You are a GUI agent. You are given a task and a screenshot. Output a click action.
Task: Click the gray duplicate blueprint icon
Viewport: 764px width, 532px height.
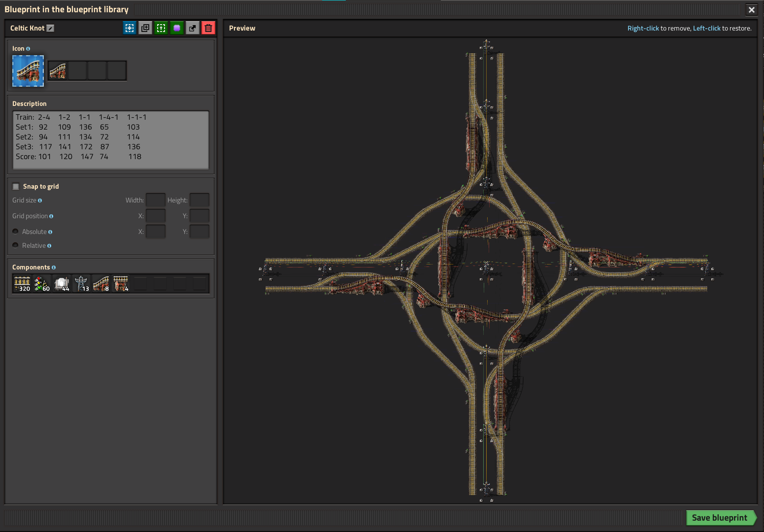(145, 28)
